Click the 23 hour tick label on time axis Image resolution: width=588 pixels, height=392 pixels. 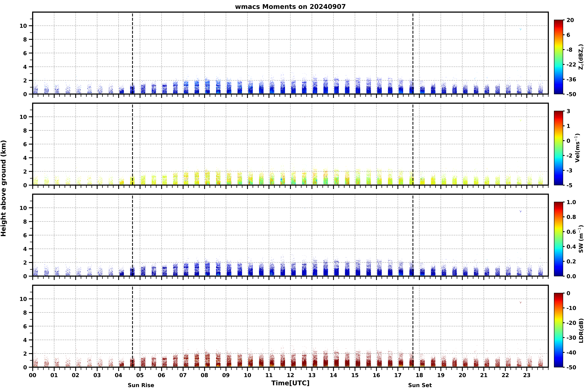tap(527, 375)
